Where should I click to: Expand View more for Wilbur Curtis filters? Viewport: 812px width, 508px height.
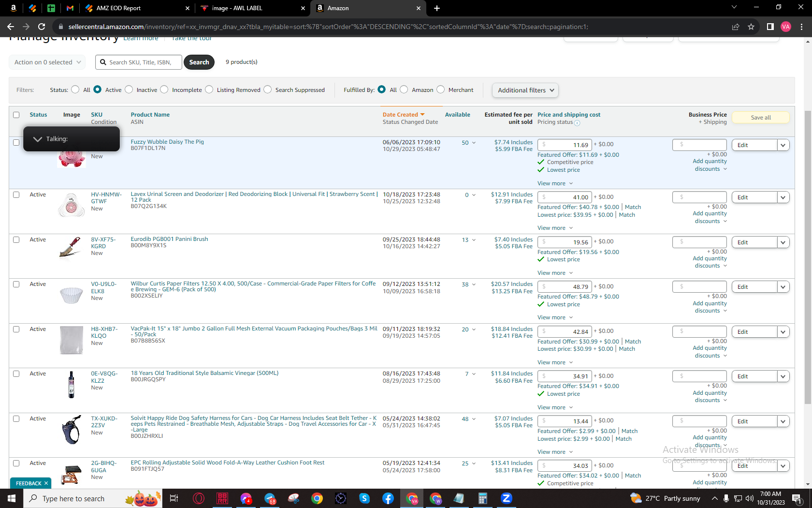coord(555,317)
